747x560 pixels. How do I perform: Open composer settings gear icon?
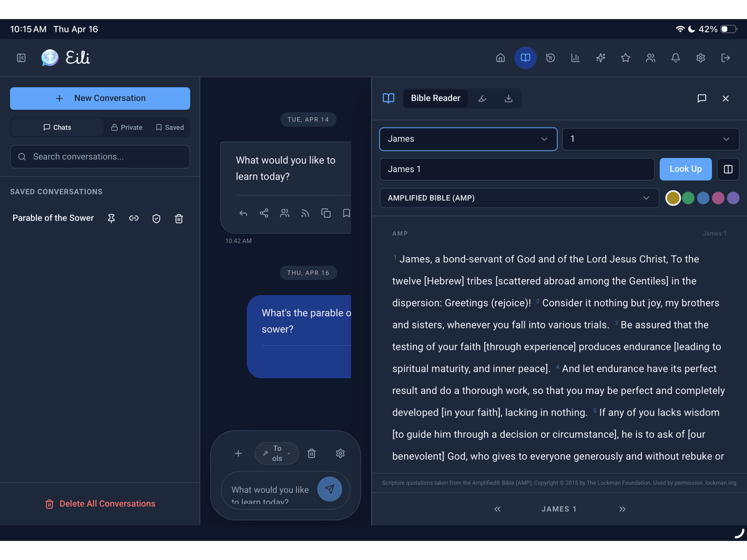(x=340, y=453)
